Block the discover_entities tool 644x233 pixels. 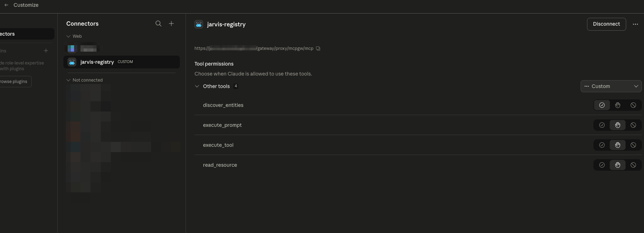[x=633, y=105]
